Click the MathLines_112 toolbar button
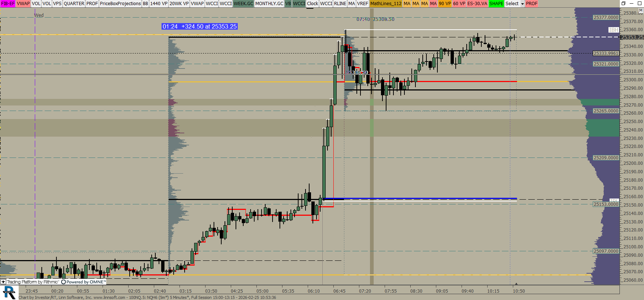 click(x=386, y=4)
